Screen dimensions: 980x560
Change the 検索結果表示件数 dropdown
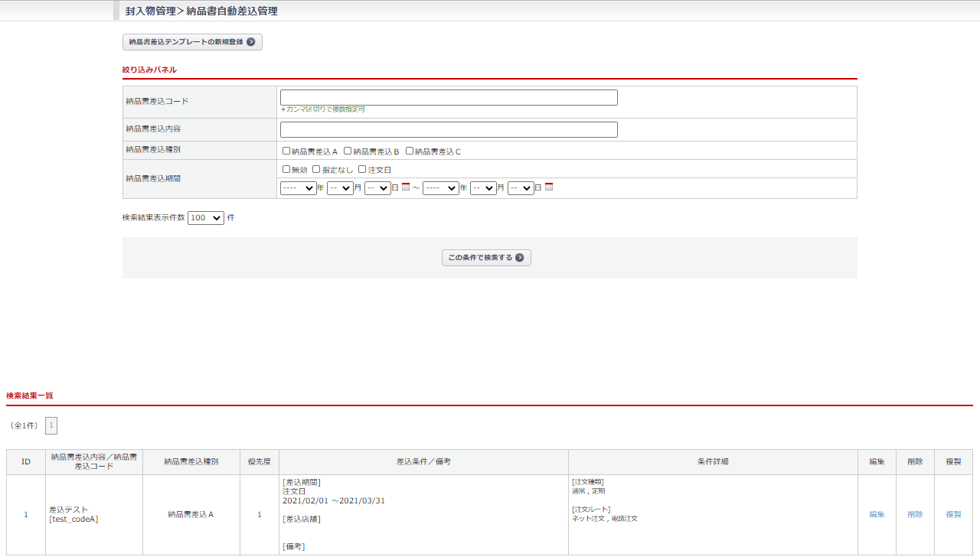(205, 218)
